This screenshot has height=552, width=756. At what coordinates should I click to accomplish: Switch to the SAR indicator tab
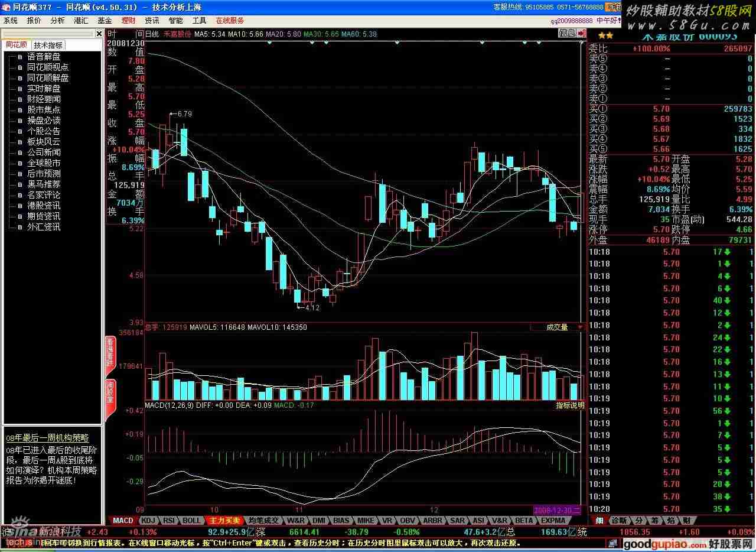[457, 521]
